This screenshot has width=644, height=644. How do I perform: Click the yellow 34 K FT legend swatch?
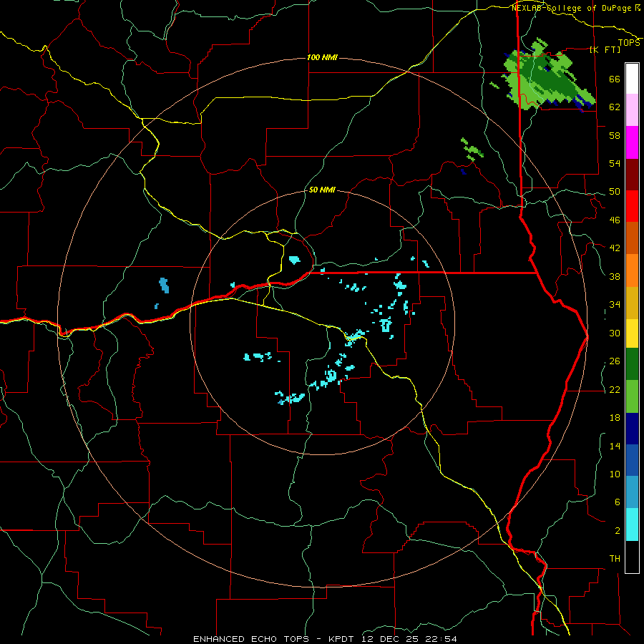click(x=632, y=333)
